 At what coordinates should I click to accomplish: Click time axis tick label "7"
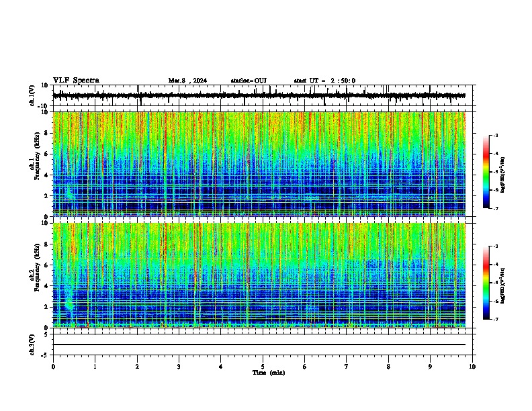[347, 367]
